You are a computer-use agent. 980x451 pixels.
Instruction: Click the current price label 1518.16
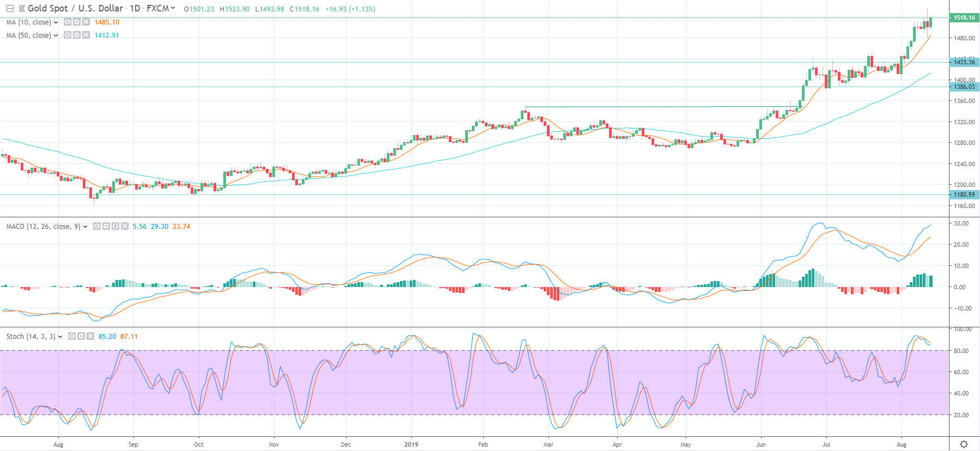tap(964, 17)
